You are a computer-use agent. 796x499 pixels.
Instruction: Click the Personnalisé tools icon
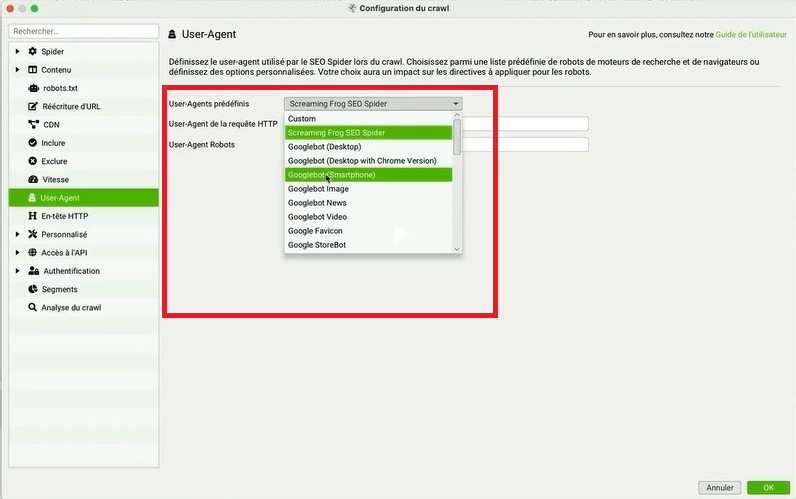tap(32, 234)
